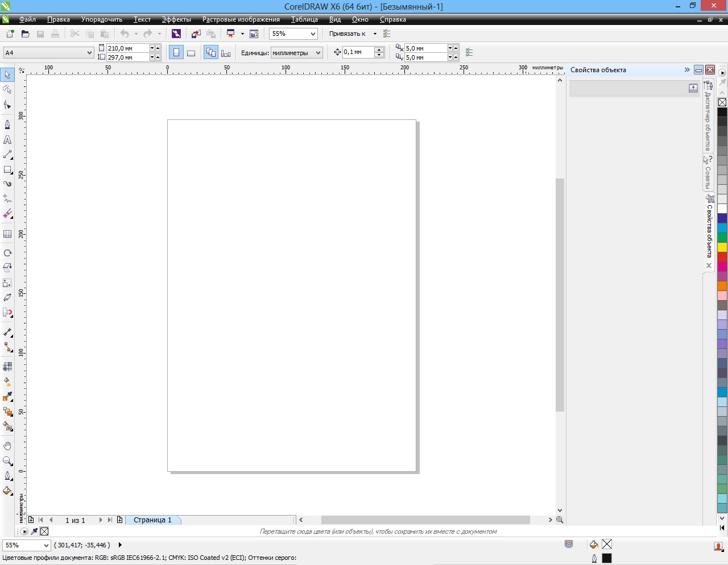Expand the Привязать к dropdown
728x565 pixels.
(375, 34)
